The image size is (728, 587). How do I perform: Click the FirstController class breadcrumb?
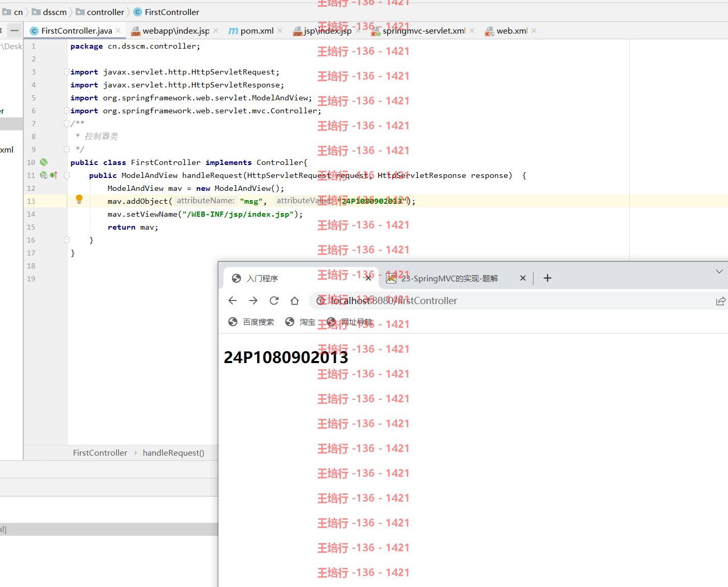[x=167, y=12]
